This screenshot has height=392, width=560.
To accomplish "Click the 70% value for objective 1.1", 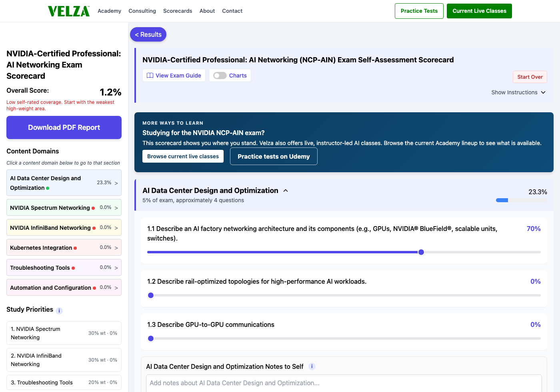I will click(534, 229).
